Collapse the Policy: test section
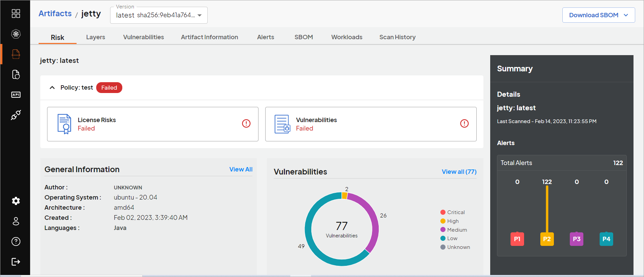Image resolution: width=644 pixels, height=277 pixels. coord(52,88)
